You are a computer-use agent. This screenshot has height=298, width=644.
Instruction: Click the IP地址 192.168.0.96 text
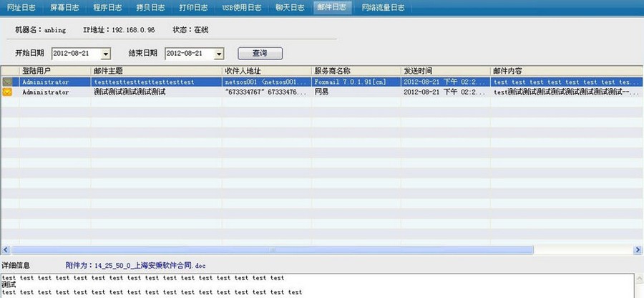click(x=119, y=30)
